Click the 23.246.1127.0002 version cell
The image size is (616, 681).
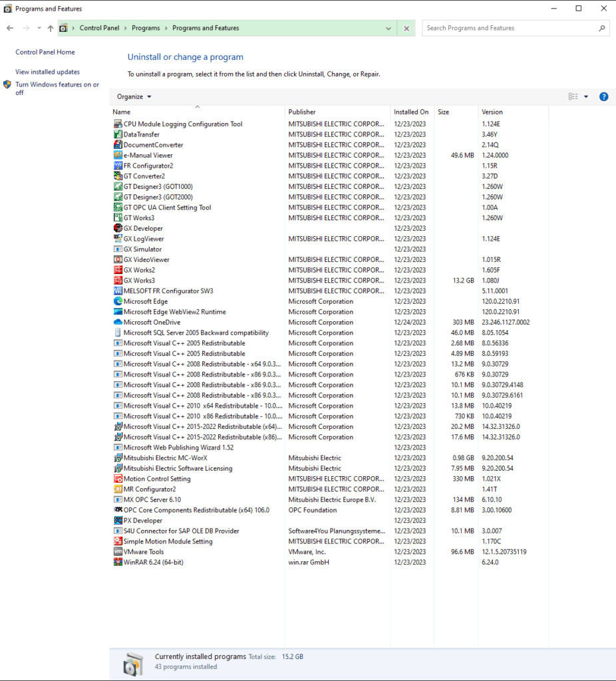[506, 322]
